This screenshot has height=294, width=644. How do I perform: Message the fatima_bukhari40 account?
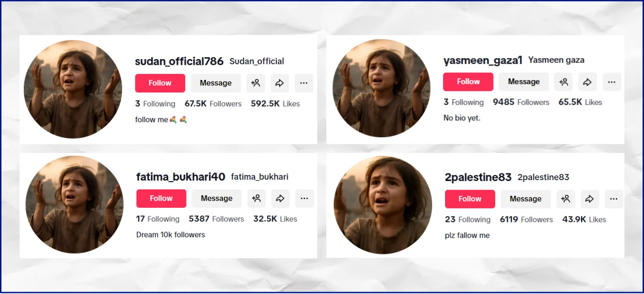pos(217,198)
